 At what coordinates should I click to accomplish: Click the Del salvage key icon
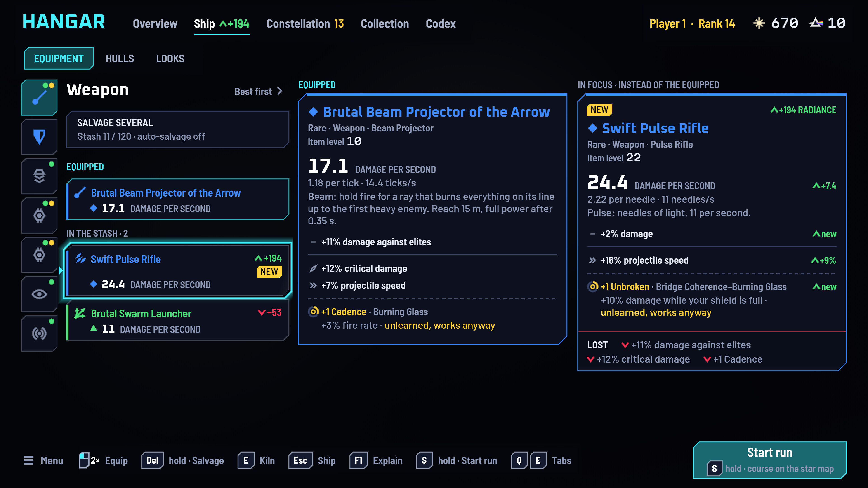click(152, 460)
